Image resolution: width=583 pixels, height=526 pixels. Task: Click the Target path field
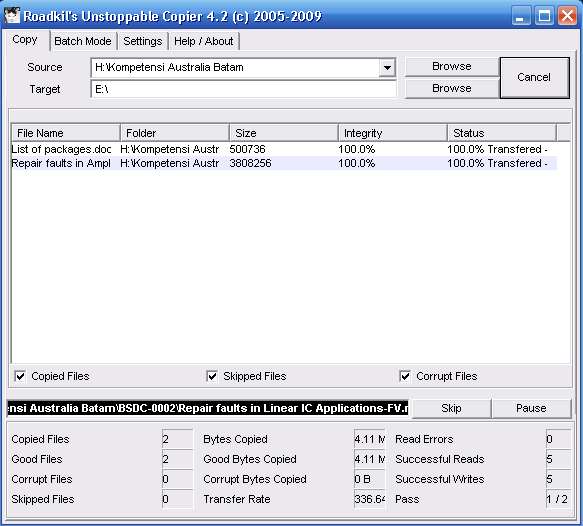tap(244, 89)
